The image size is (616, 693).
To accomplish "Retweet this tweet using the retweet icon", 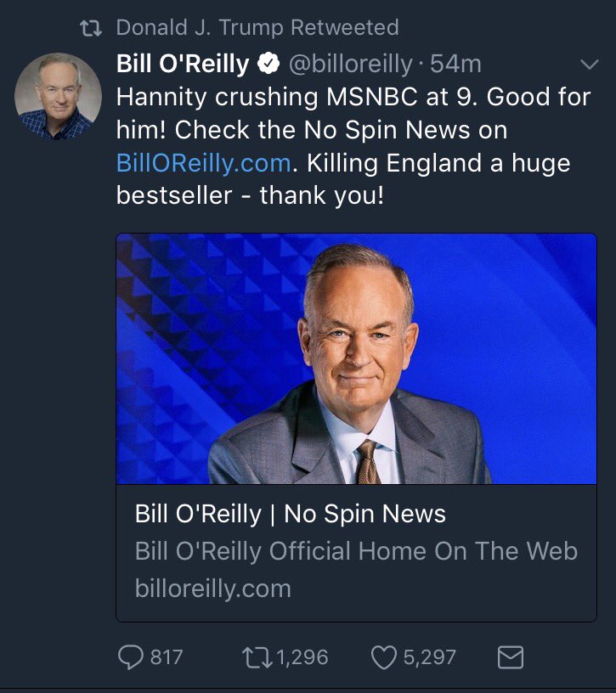I will tap(255, 656).
